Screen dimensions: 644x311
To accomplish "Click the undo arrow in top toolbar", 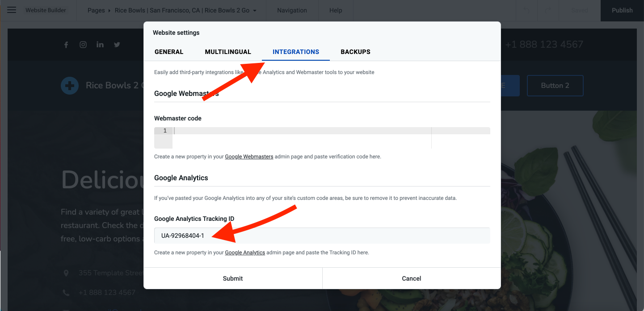I will click(527, 10).
